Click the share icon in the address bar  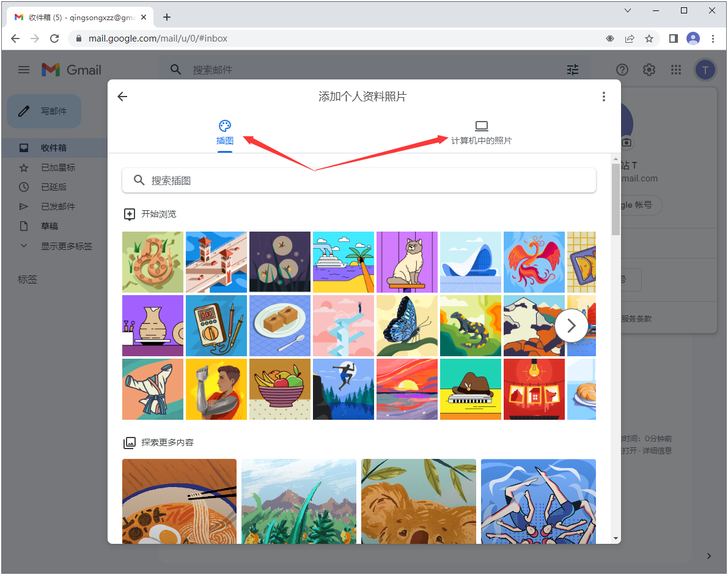coord(630,38)
